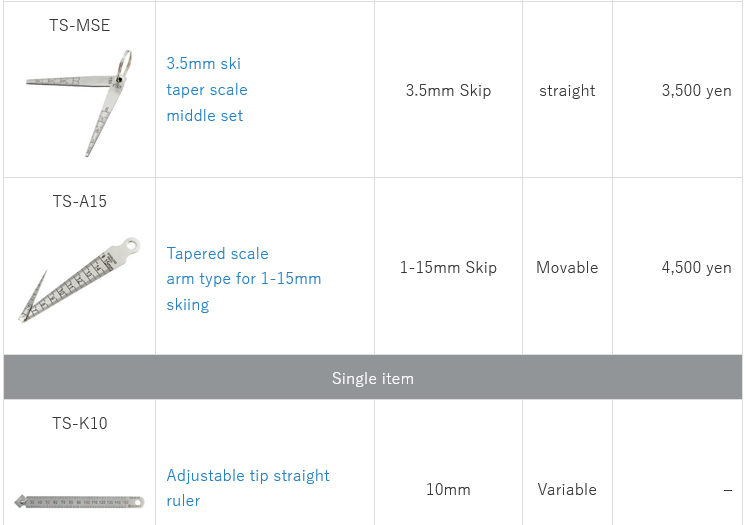
Task: Select the Single item section header
Action: pos(372,378)
